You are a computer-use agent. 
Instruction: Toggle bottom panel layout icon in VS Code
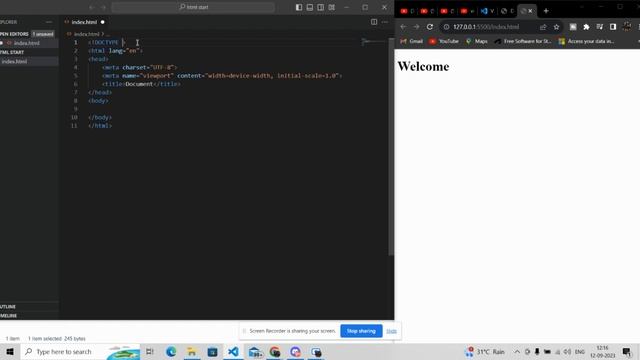click(x=310, y=7)
